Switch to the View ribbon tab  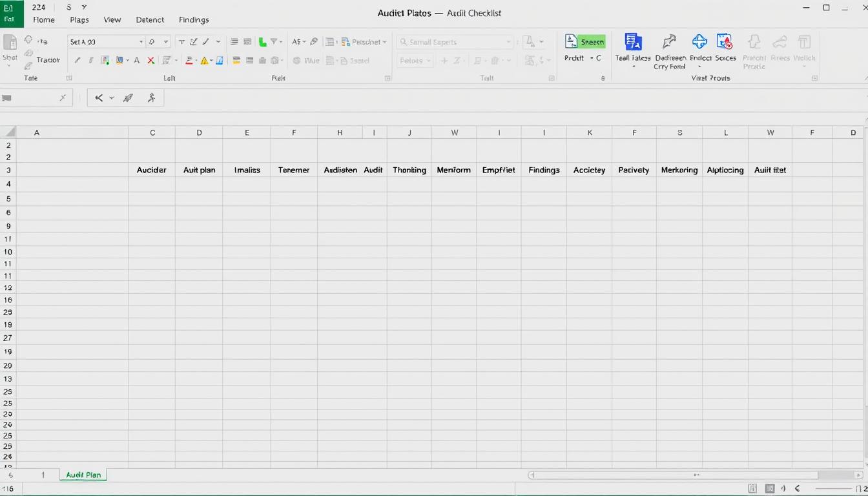pos(112,19)
